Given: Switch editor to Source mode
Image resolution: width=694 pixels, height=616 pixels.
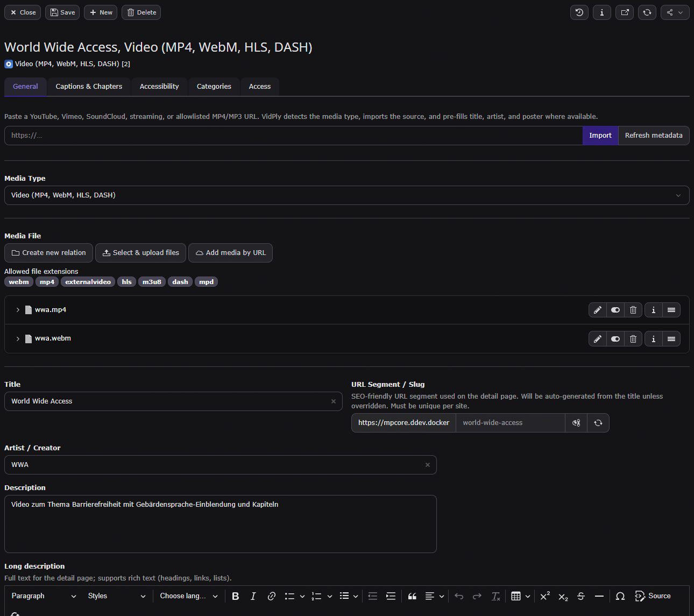Looking at the screenshot, I should (653, 596).
